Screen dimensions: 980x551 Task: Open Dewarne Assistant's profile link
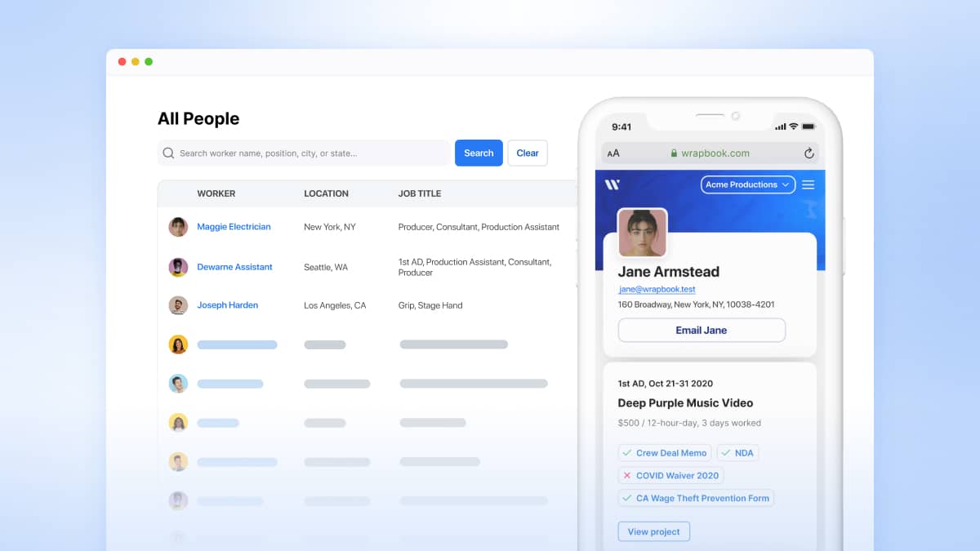[x=234, y=267]
